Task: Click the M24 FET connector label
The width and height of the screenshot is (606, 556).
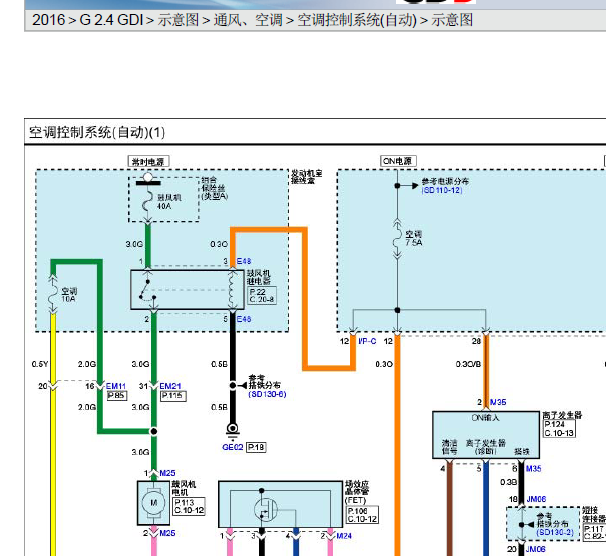Action: (344, 536)
